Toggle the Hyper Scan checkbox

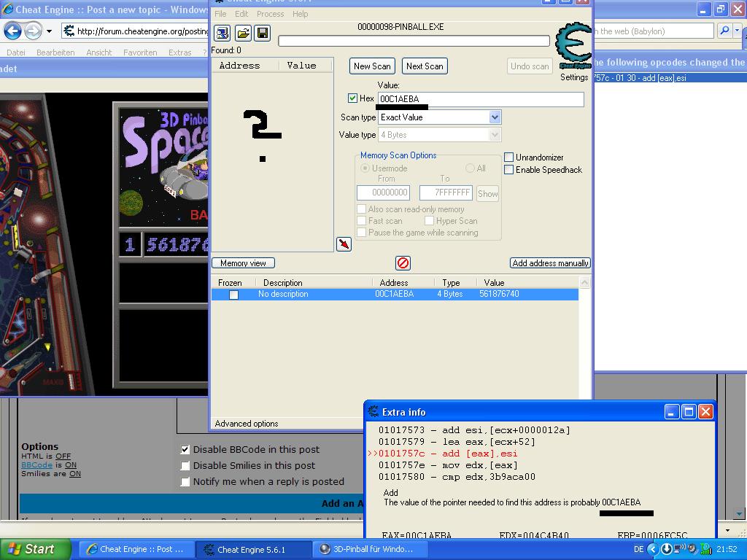tap(429, 220)
